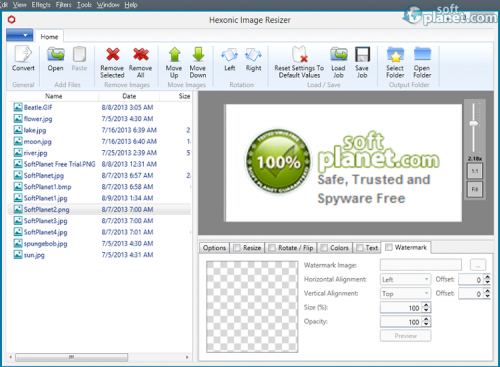Enable the Watermark checkbox

point(389,247)
